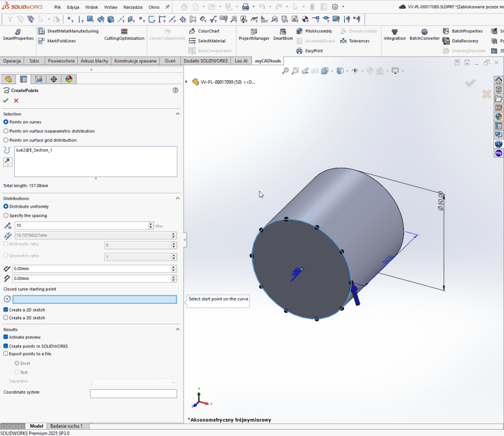Viewport: 504px width, 436px height.
Task: Open SelectMaterial tool
Action: click(207, 41)
